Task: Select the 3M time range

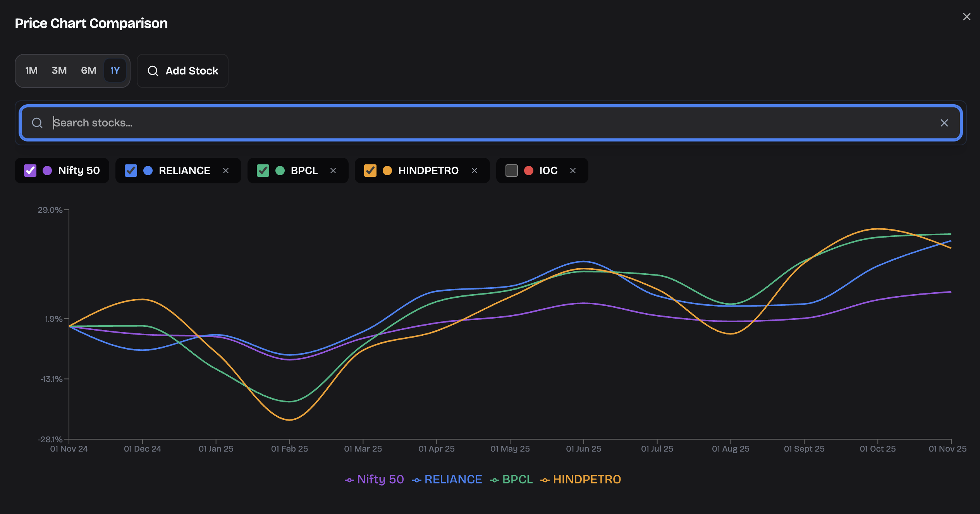Action: tap(59, 71)
